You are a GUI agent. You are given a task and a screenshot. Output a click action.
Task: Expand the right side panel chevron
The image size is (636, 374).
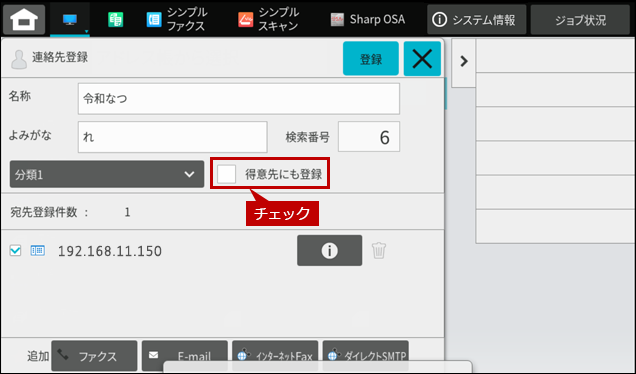[x=464, y=62]
